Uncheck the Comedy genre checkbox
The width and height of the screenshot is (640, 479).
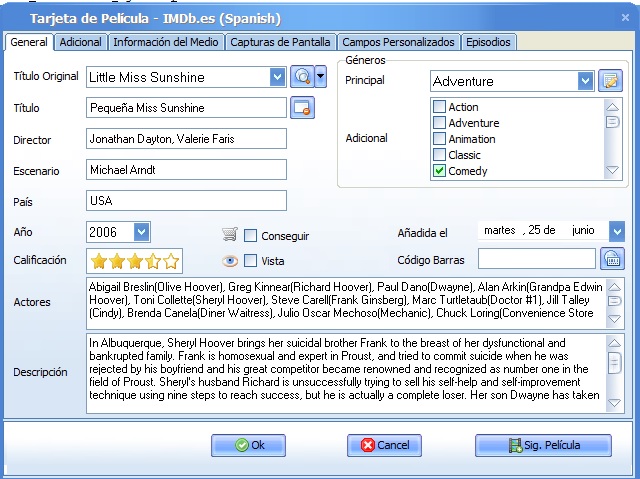pyautogui.click(x=439, y=171)
